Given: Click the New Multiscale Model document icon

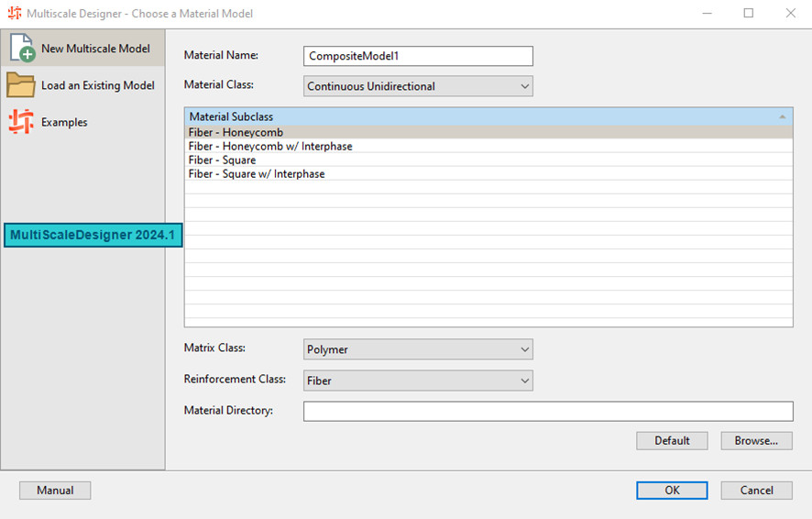Looking at the screenshot, I should pyautogui.click(x=21, y=48).
